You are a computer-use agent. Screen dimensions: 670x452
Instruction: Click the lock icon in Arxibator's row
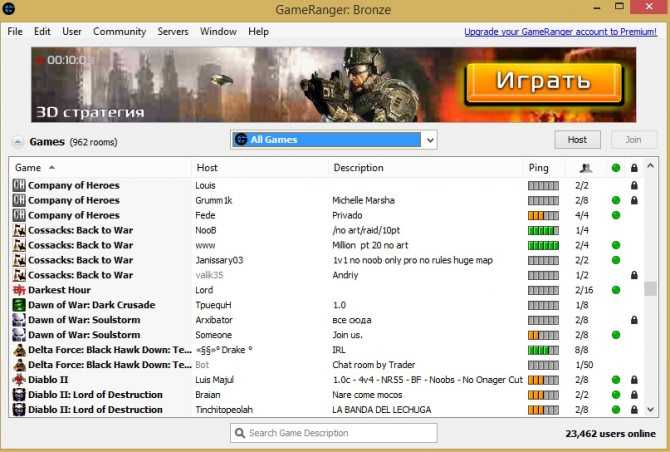click(634, 320)
